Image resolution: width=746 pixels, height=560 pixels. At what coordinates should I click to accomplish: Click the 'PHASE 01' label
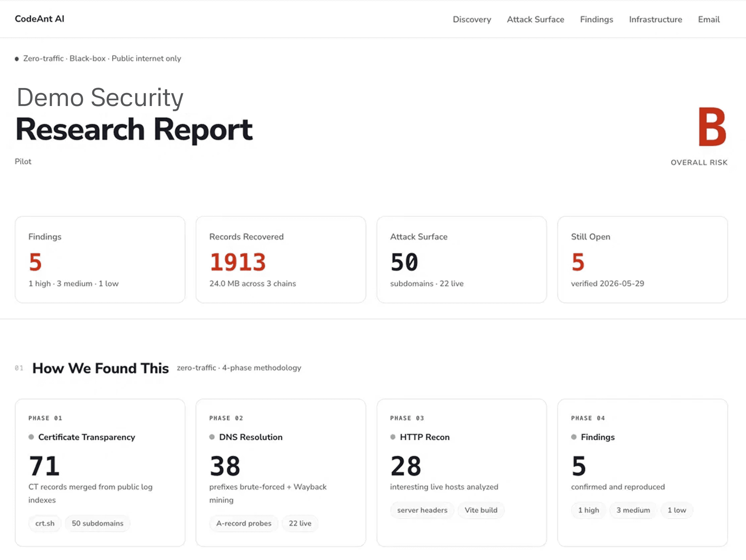45,418
